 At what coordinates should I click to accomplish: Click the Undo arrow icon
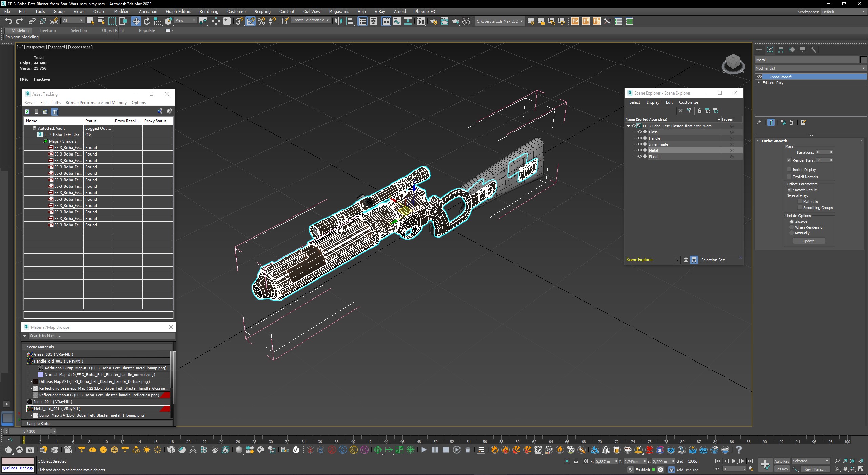coord(8,21)
